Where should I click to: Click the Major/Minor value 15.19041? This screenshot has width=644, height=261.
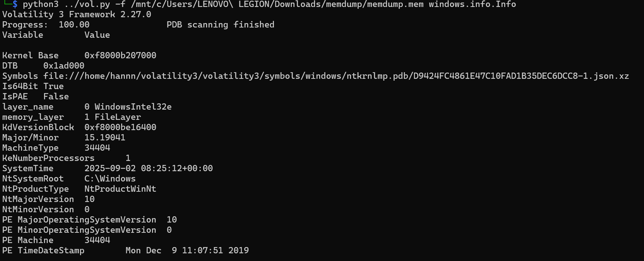tap(105, 137)
